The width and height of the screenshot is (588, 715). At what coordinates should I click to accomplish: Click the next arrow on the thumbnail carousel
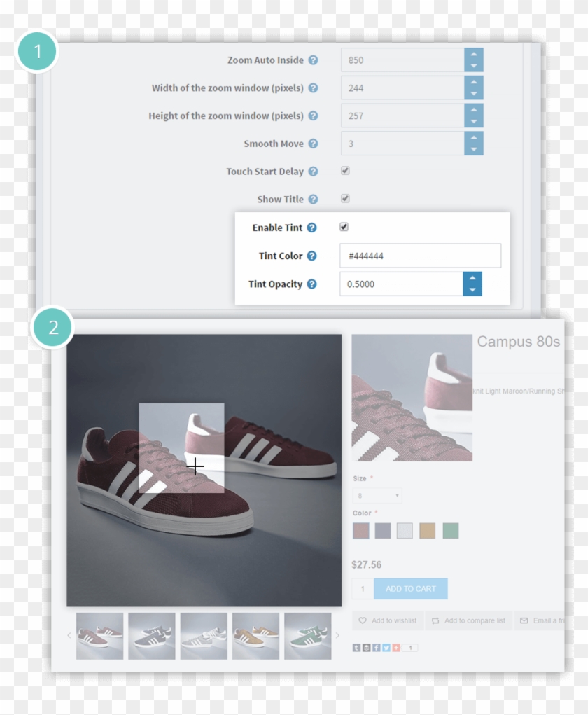click(338, 635)
